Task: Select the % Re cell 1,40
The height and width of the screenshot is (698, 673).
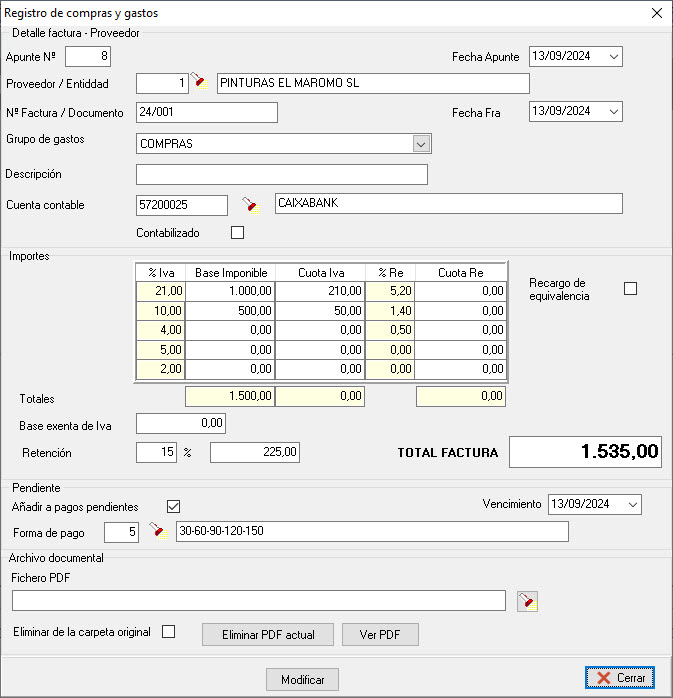Action: [390, 311]
